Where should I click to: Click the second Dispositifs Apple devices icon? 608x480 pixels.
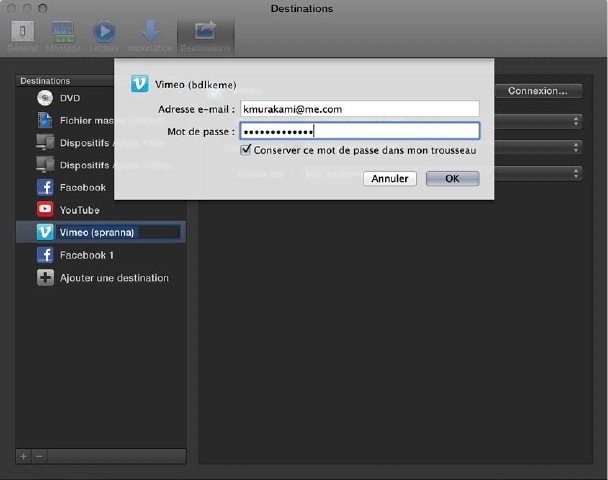pyautogui.click(x=45, y=165)
